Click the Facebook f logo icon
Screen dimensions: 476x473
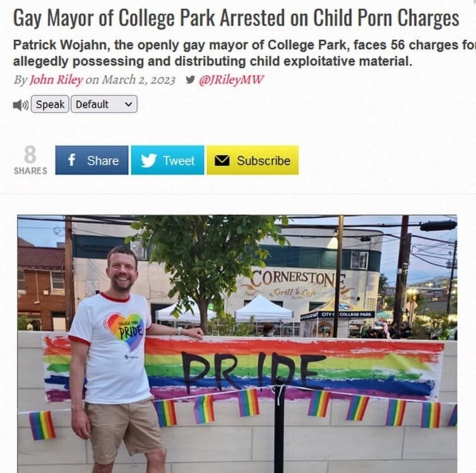[x=71, y=160]
